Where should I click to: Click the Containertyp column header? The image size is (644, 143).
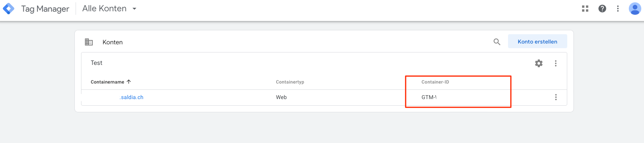click(x=290, y=82)
